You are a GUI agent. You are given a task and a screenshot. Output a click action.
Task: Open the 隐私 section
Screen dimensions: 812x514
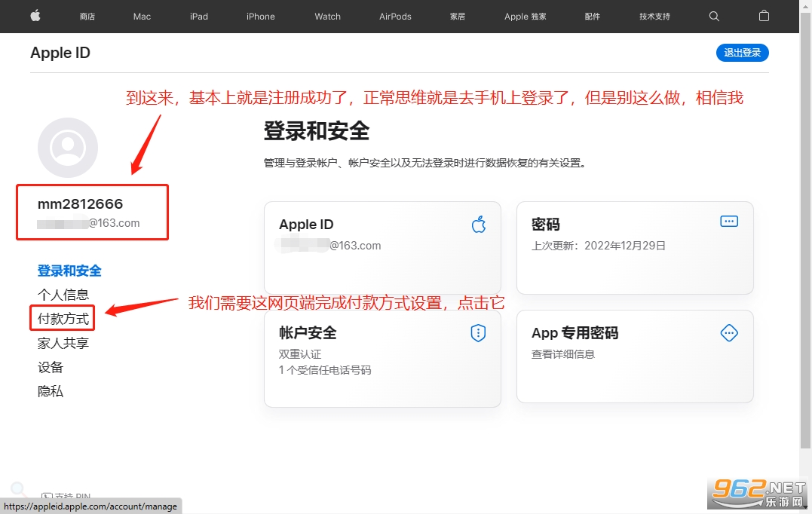[50, 391]
